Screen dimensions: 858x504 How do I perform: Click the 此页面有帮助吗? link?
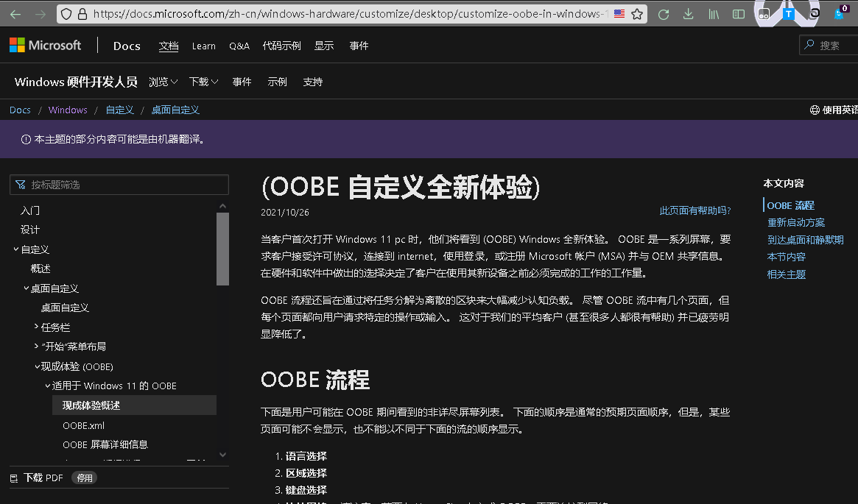[695, 210]
